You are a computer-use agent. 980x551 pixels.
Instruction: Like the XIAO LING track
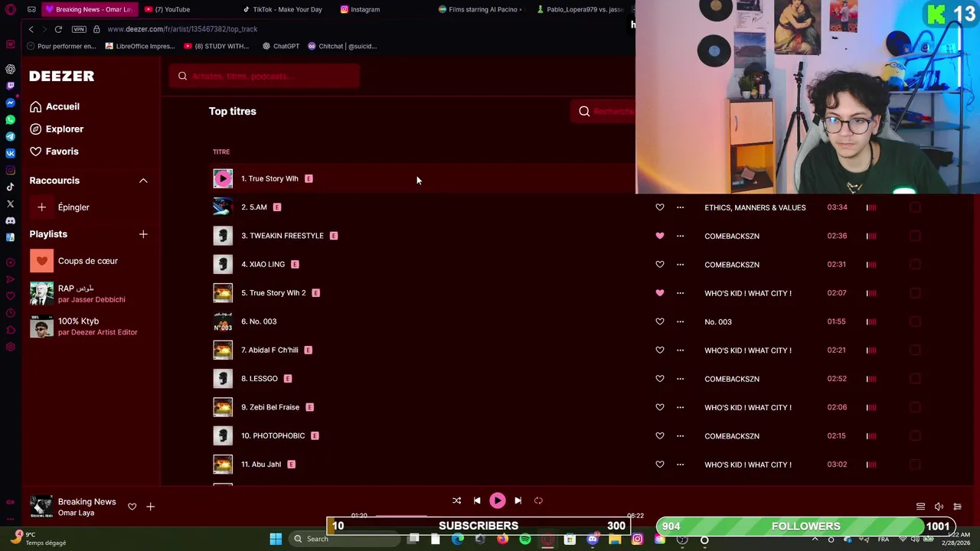click(x=660, y=265)
